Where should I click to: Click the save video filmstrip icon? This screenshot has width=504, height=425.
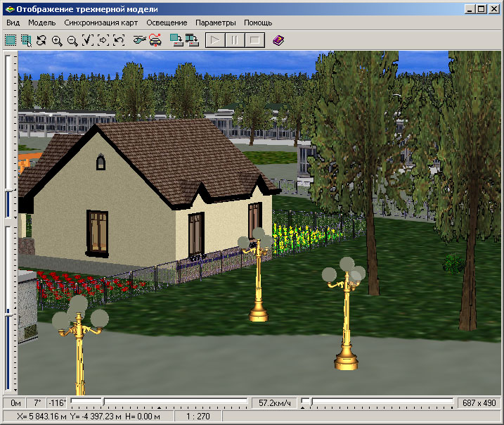[192, 41]
